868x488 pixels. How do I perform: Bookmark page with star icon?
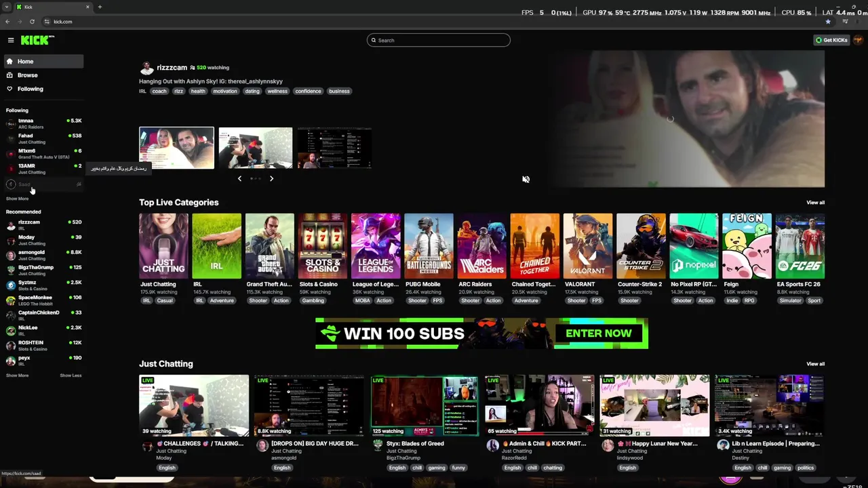(828, 22)
